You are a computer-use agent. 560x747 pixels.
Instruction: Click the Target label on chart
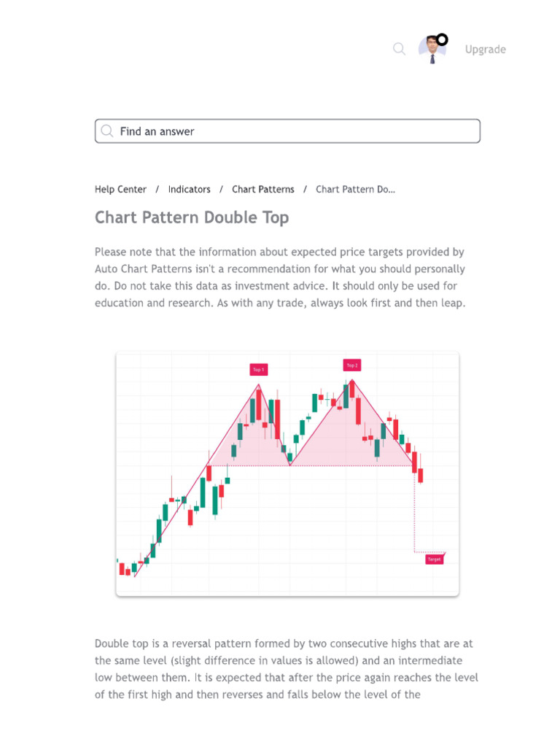pos(435,560)
